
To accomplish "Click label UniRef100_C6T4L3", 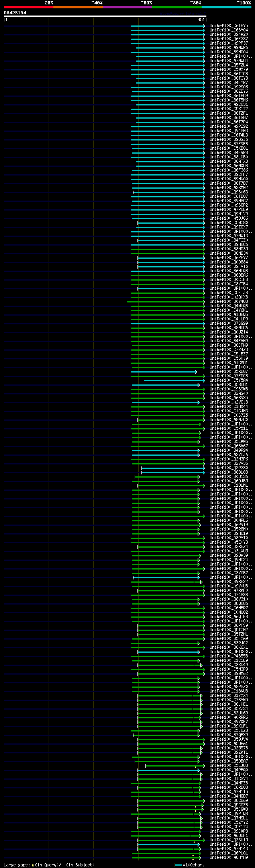I will 229,135.
